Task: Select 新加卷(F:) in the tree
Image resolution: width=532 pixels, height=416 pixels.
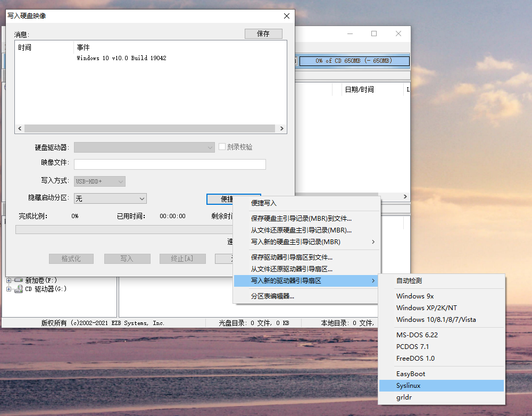Action: tap(41, 280)
